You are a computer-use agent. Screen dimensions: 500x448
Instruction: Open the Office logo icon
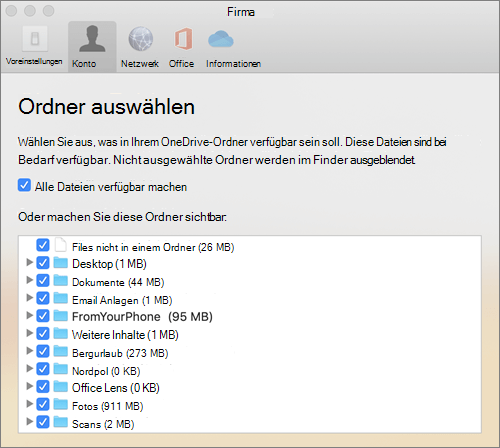coord(183,39)
